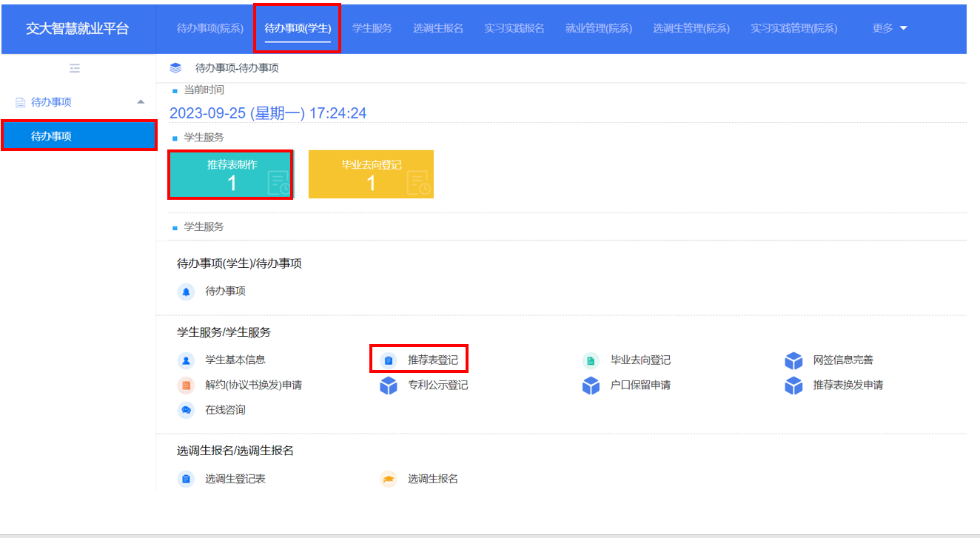Screen dimensions: 980x538
Task: Click the 推荐表登记 document icon
Action: [388, 360]
